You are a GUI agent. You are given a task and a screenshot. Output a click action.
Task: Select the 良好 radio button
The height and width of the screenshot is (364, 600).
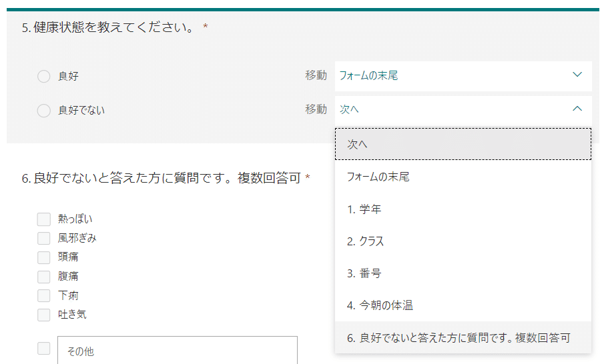[43, 76]
